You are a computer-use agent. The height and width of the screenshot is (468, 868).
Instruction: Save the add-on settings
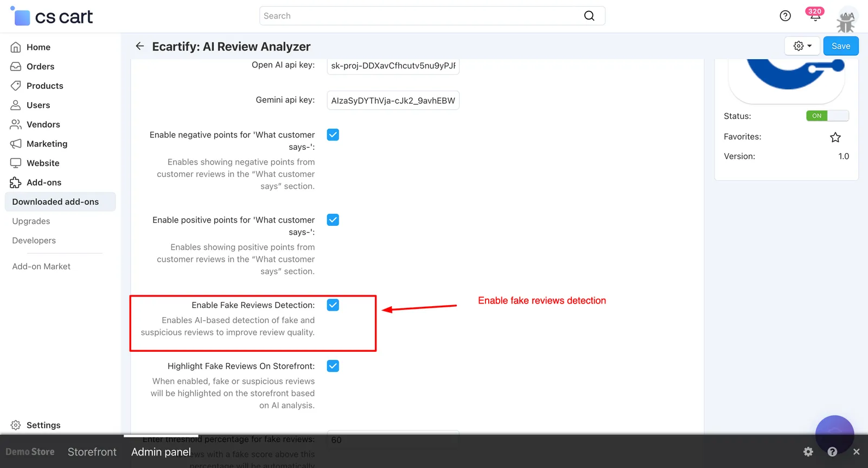[841, 46]
